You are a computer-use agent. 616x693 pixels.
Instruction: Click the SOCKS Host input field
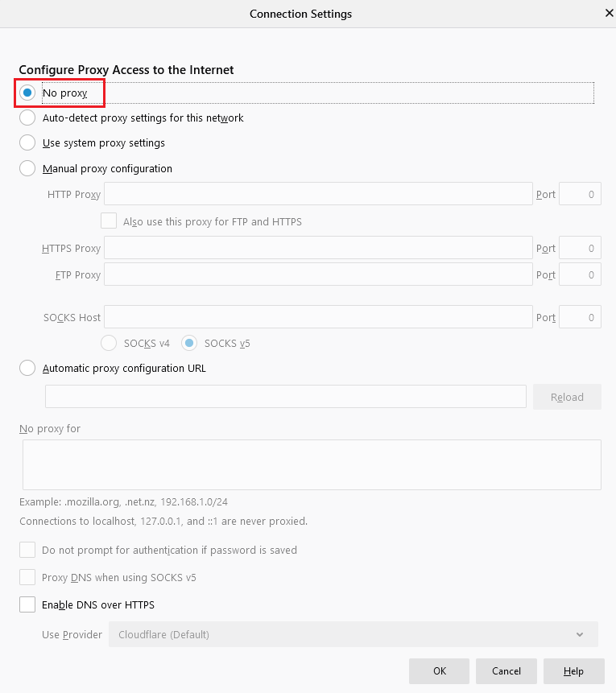tap(318, 317)
